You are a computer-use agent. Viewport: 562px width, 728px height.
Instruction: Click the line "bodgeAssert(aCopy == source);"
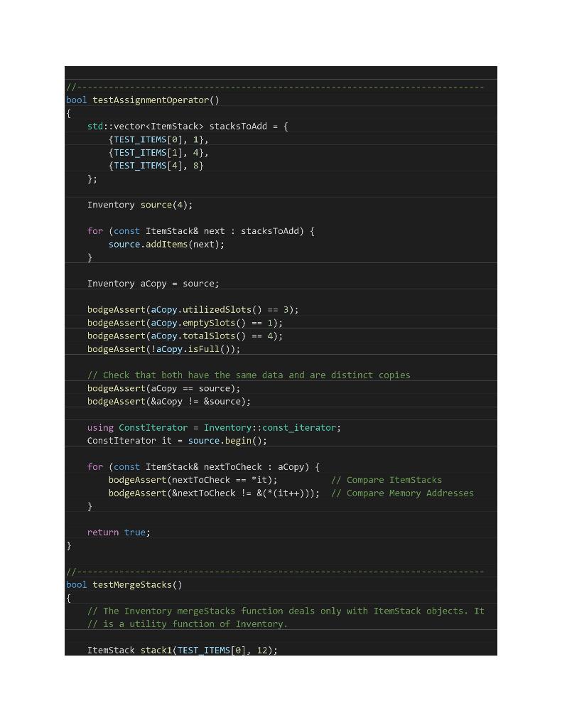[164, 388]
